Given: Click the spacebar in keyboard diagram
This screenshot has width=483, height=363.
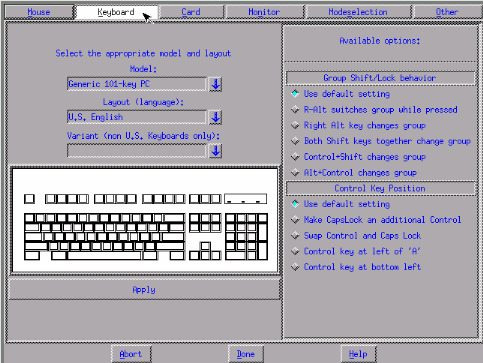Looking at the screenshot, I should coord(104,256).
